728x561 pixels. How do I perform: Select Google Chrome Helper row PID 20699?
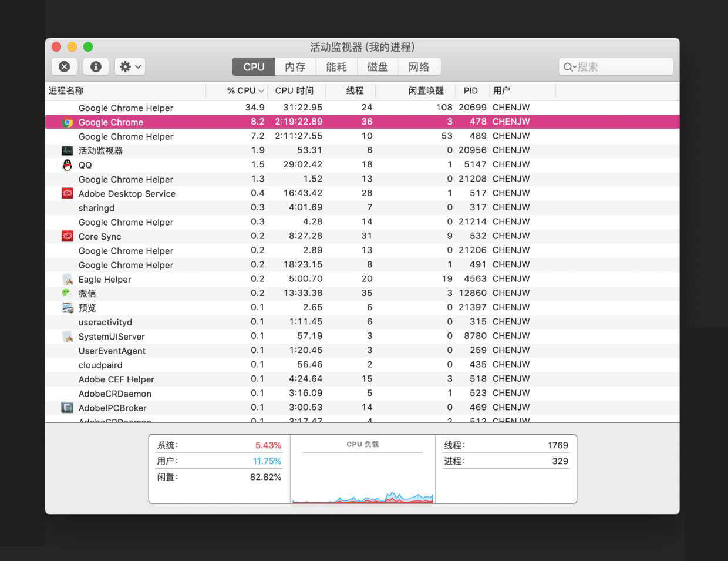[x=362, y=108]
